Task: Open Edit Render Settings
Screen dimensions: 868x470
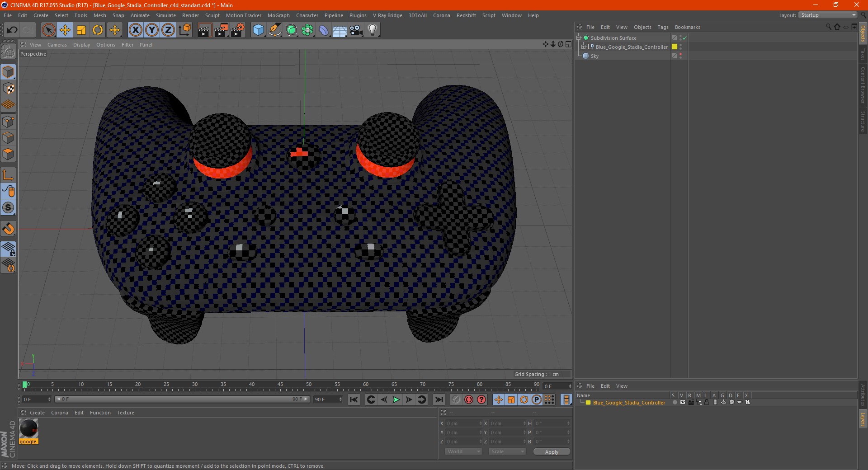Action: [x=238, y=30]
